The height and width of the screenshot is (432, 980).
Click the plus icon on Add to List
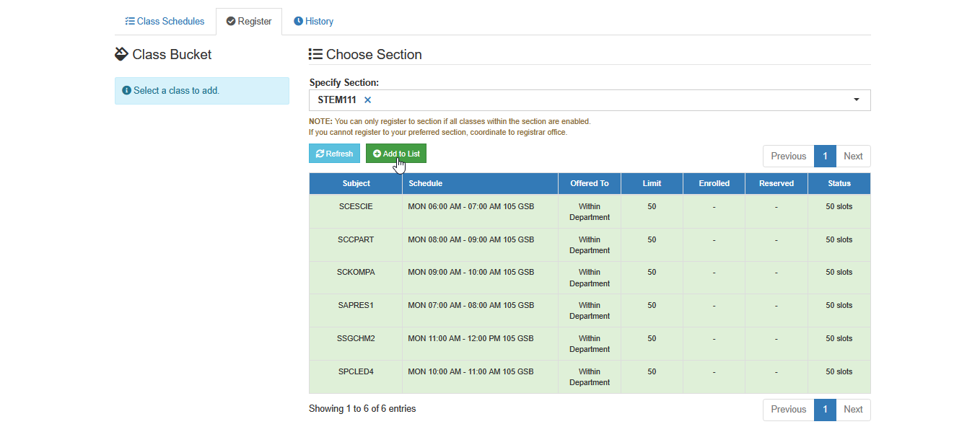click(377, 154)
